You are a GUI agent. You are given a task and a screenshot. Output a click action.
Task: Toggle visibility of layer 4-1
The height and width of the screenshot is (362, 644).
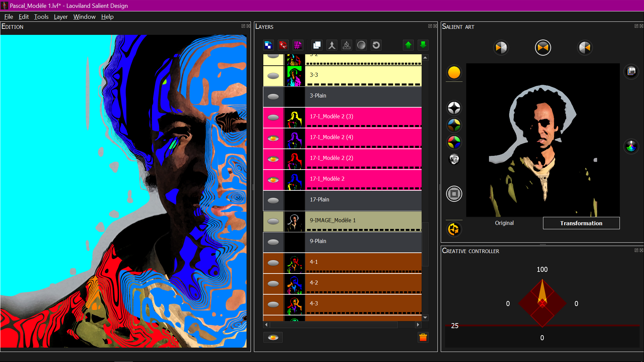pos(273,263)
